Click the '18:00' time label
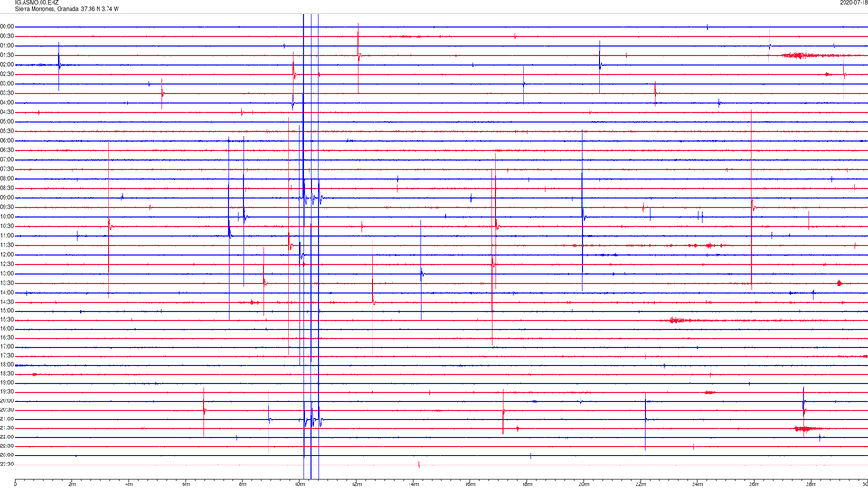Screen dimensions: 868x488 [x=7, y=364]
